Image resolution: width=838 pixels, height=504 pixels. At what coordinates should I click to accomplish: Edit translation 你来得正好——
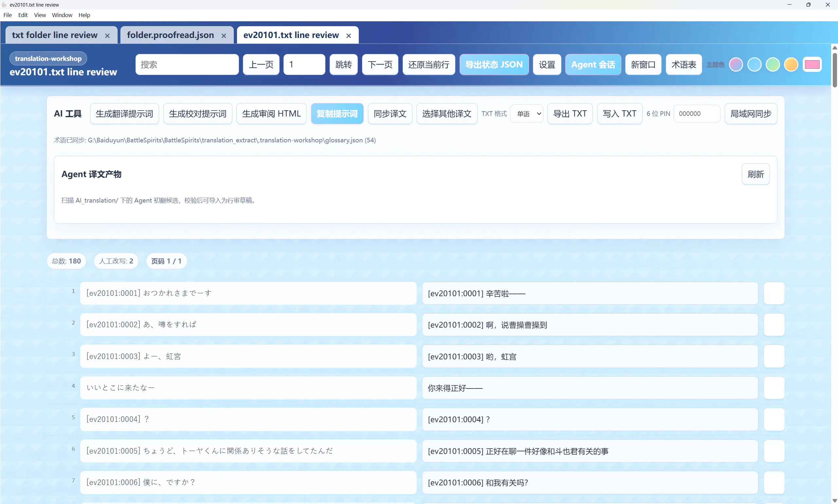tap(590, 388)
